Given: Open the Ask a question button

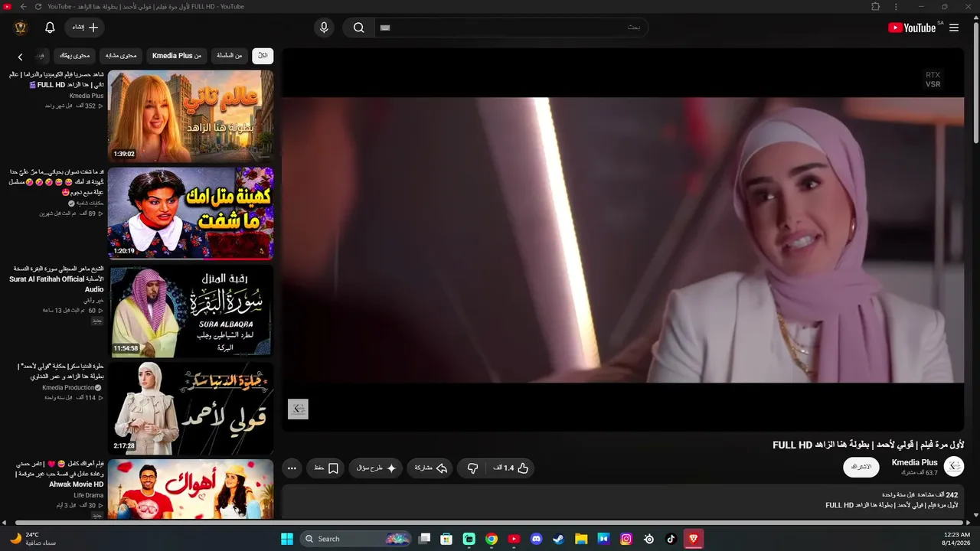Looking at the screenshot, I should click(376, 468).
